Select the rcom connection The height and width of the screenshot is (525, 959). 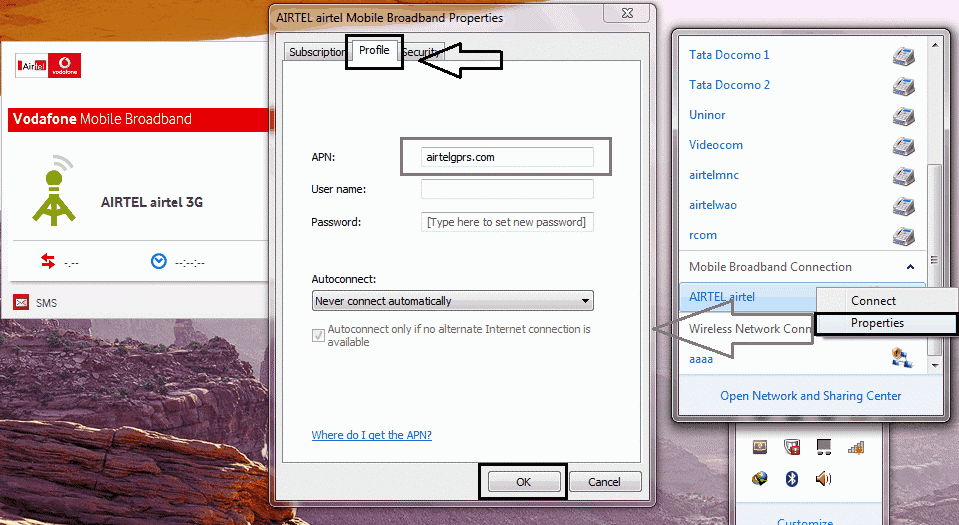703,235
